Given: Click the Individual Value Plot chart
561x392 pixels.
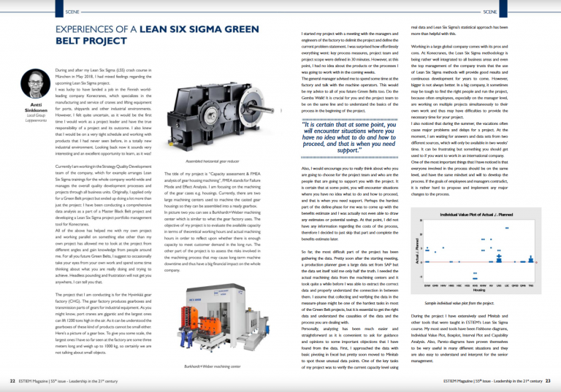Looking at the screenshot, I should tap(476, 251).
